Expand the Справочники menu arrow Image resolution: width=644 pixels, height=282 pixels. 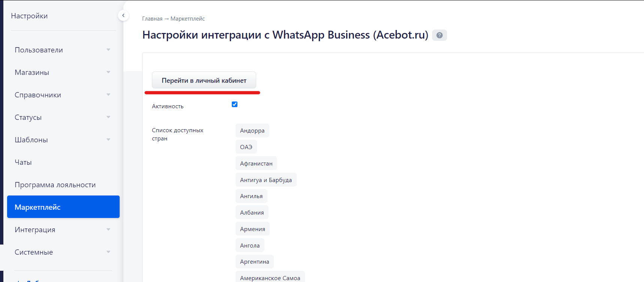tap(108, 95)
